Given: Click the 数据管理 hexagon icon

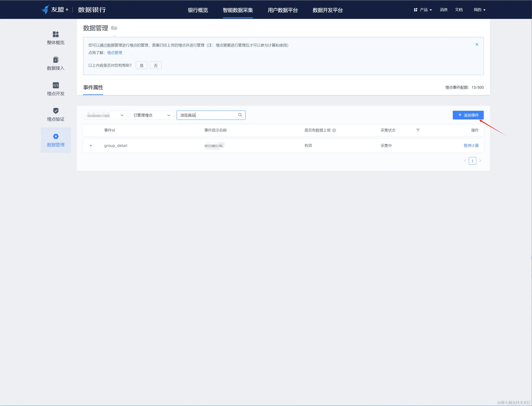Looking at the screenshot, I should coord(56,137).
